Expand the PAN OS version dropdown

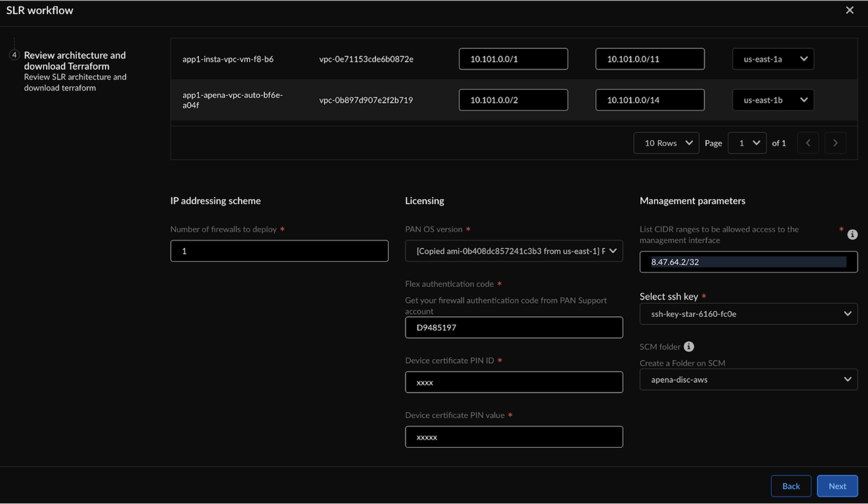514,251
